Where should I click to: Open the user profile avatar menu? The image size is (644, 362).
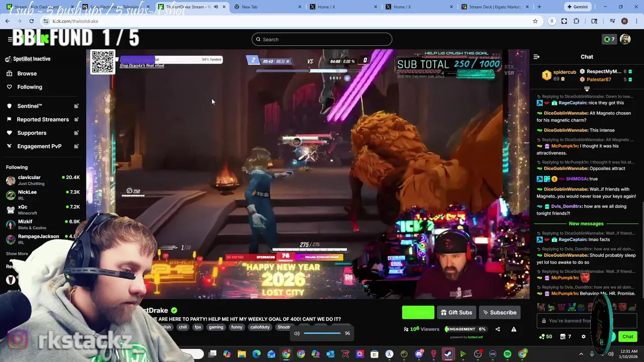625,39
